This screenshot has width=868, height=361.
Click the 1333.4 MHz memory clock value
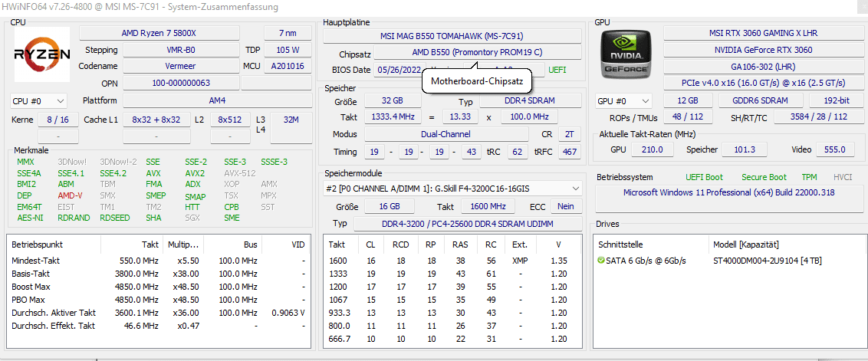(392, 117)
